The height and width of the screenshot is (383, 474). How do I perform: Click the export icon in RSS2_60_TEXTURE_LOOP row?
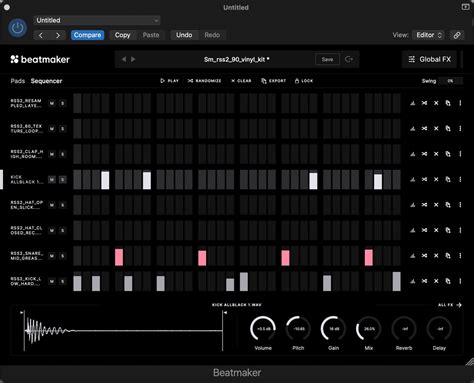click(448, 129)
